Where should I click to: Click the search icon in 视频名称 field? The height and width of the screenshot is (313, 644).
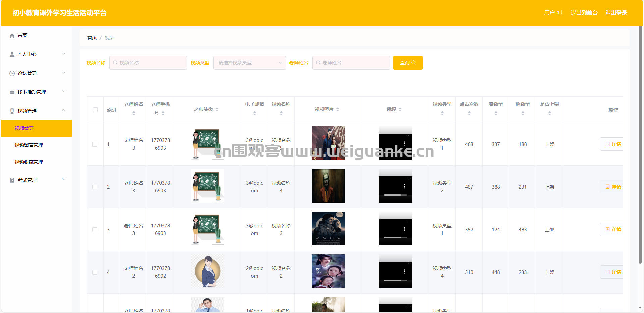(115, 63)
